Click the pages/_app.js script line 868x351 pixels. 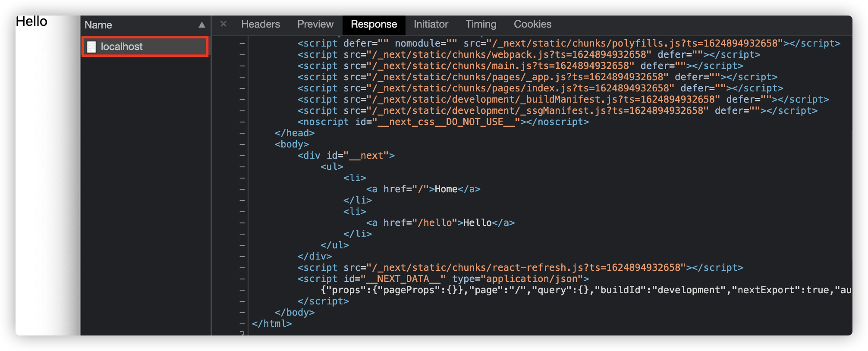tap(537, 77)
